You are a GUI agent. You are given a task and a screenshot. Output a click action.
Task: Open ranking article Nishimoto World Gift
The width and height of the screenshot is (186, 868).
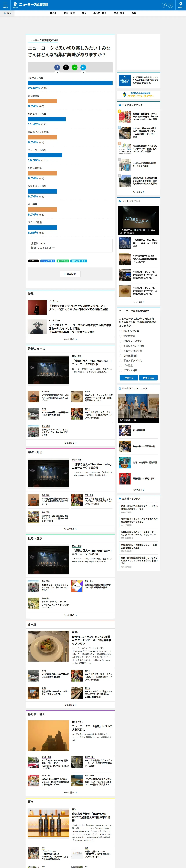[145, 117]
